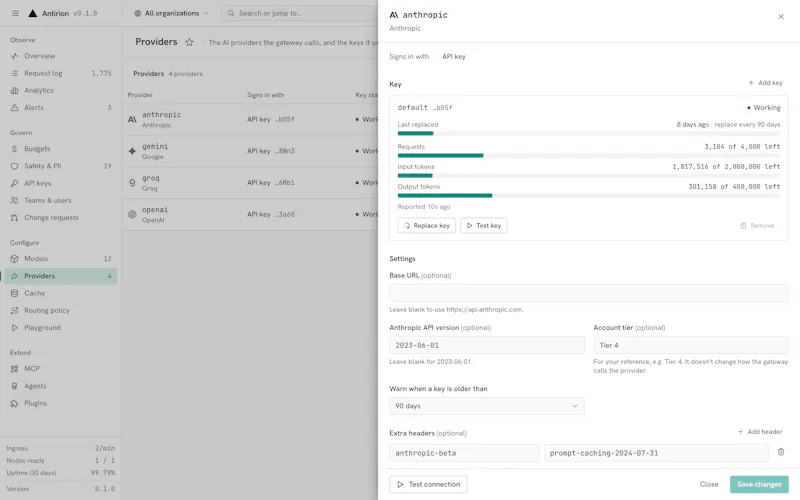Open Cache settings

[x=61, y=293]
